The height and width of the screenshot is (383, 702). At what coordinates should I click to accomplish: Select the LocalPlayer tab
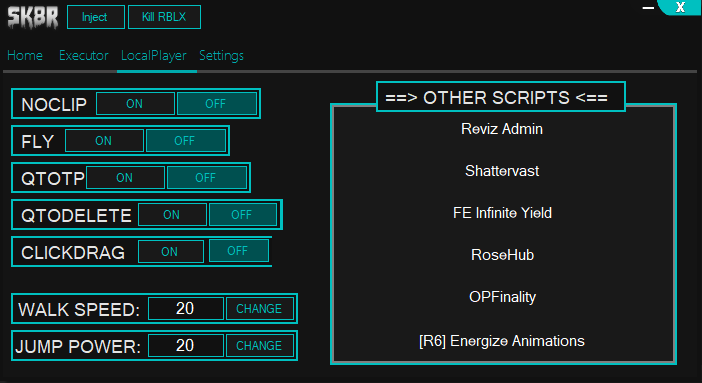point(154,56)
